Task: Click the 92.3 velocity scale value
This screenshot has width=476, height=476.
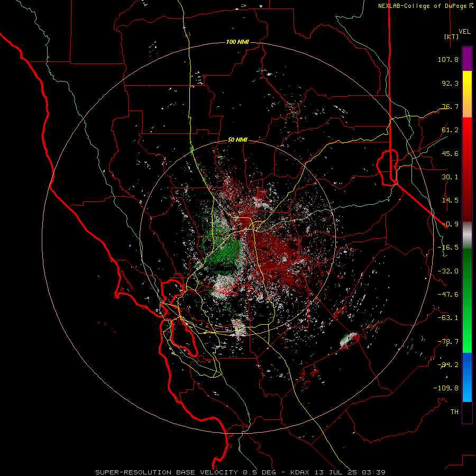Action: click(450, 83)
